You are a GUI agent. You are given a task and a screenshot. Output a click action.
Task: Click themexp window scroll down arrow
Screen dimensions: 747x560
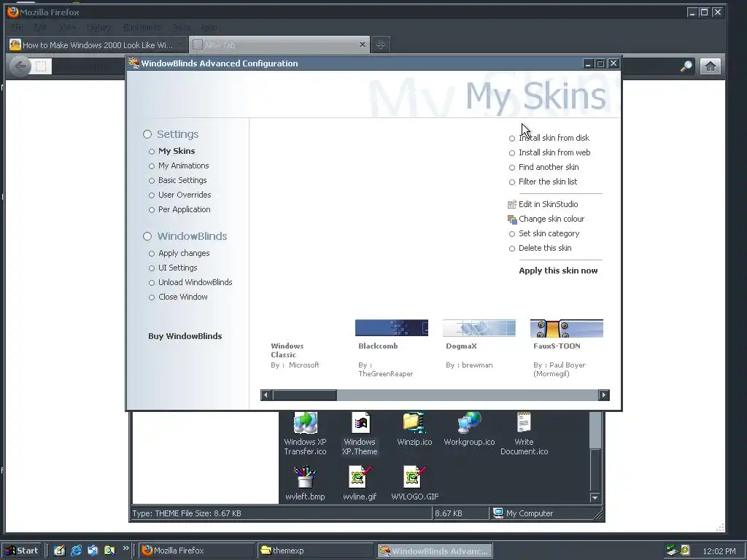(595, 497)
